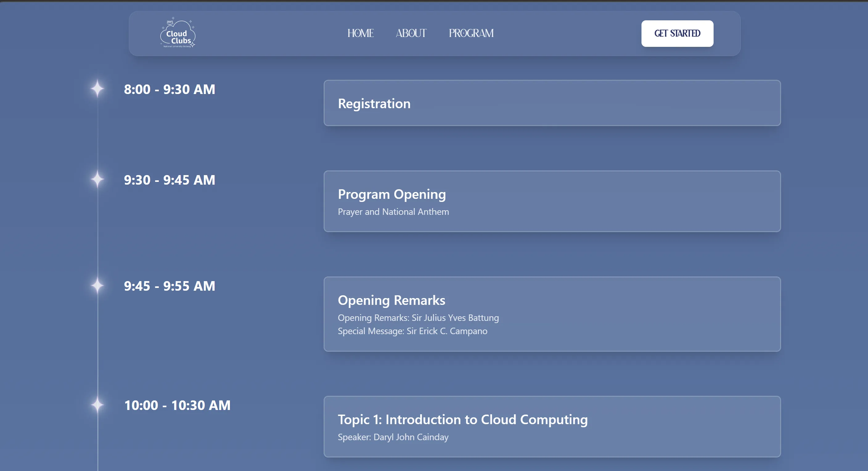
Task: Click the 8:00 - 9:30 AM time label
Action: point(170,90)
